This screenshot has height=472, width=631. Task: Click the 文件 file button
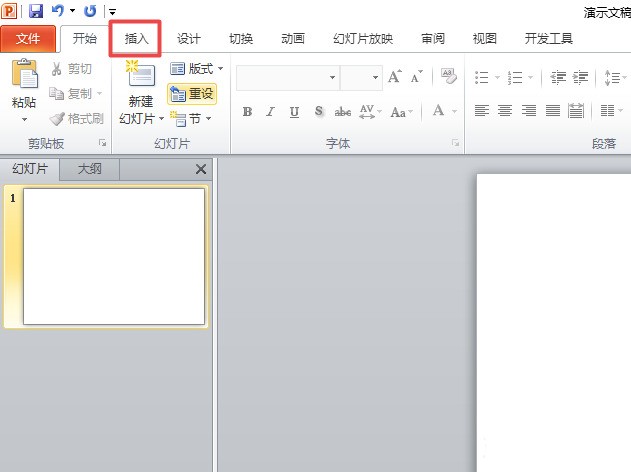point(28,39)
